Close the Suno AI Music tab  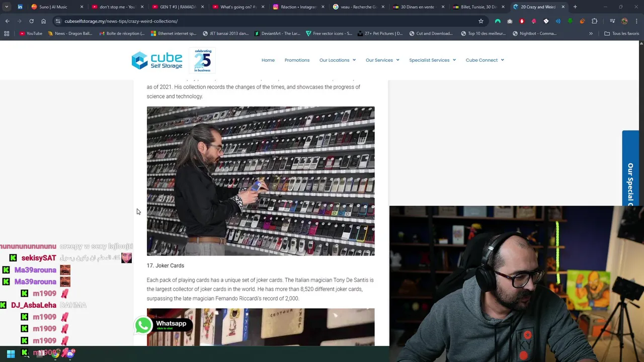click(82, 7)
